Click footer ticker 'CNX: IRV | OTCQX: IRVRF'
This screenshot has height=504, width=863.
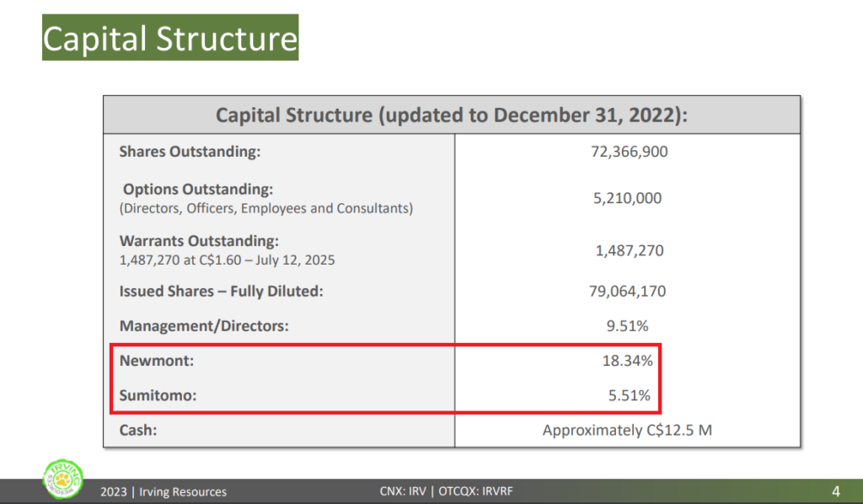pyautogui.click(x=447, y=491)
